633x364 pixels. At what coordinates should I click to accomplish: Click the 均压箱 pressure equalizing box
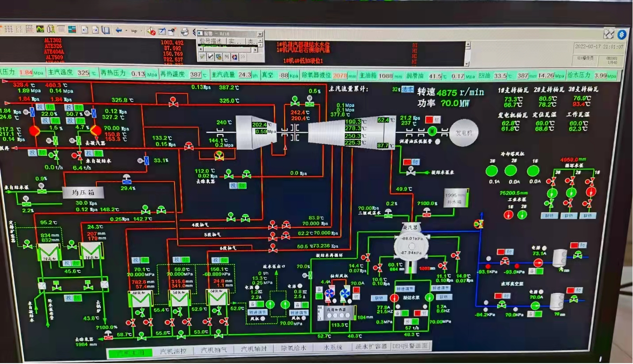pyautogui.click(x=83, y=192)
